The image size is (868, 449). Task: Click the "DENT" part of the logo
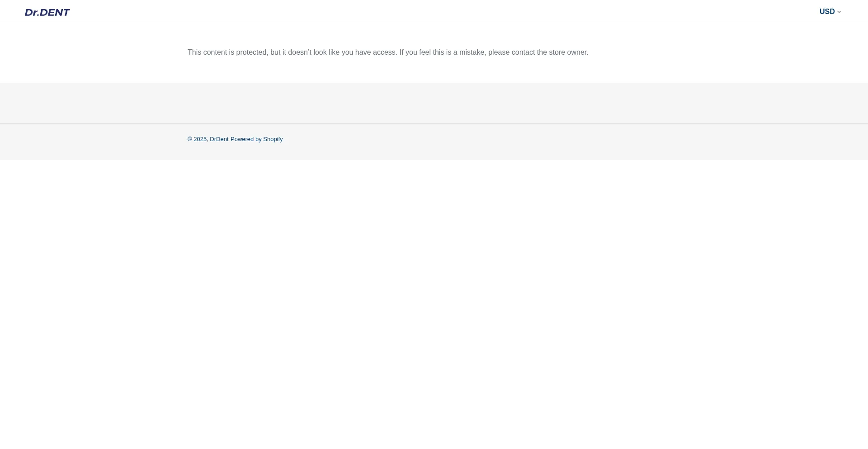pos(55,12)
